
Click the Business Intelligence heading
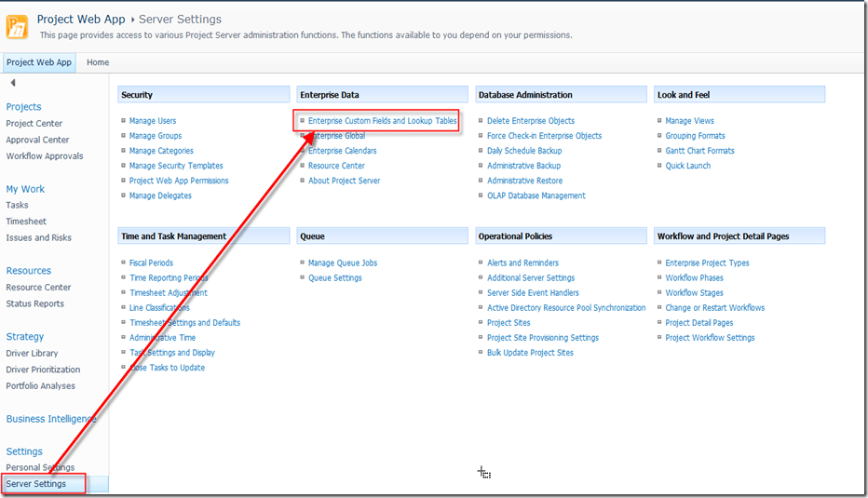(x=51, y=419)
